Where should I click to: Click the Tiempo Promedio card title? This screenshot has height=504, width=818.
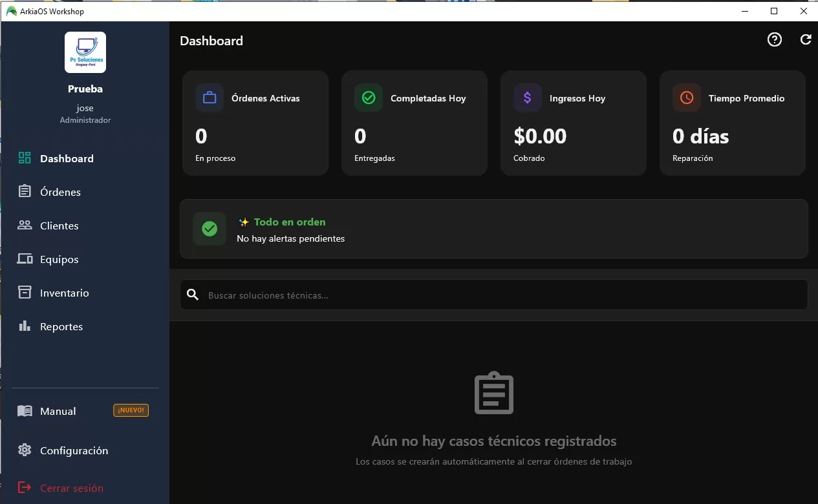tap(746, 98)
